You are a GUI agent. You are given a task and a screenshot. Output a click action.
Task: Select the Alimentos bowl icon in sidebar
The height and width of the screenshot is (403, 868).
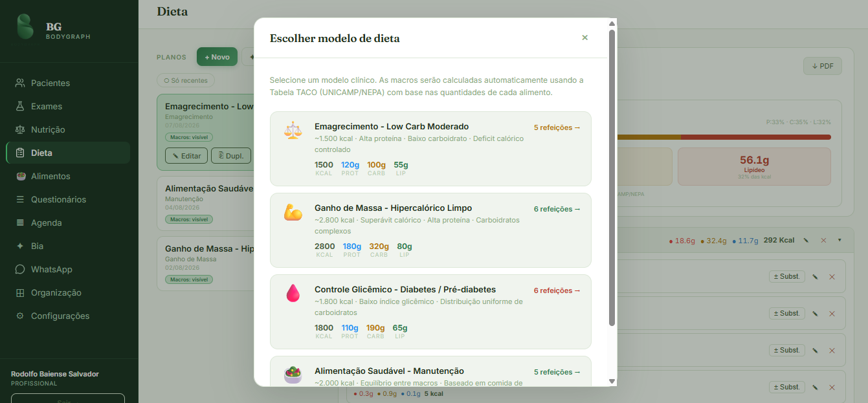pos(20,176)
